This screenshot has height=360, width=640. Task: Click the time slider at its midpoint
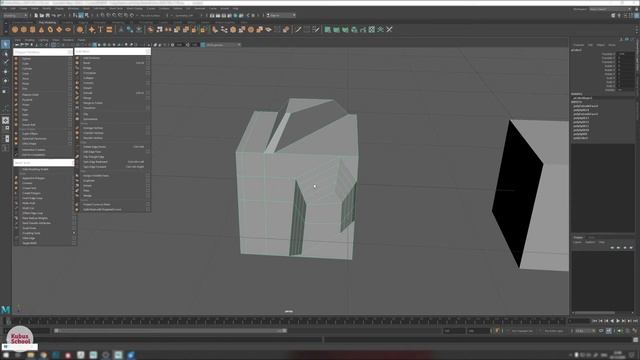click(x=289, y=321)
